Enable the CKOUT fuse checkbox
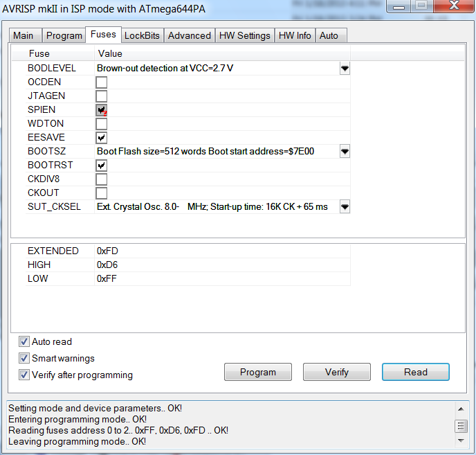Image resolution: width=476 pixels, height=455 pixels. pos(101,193)
